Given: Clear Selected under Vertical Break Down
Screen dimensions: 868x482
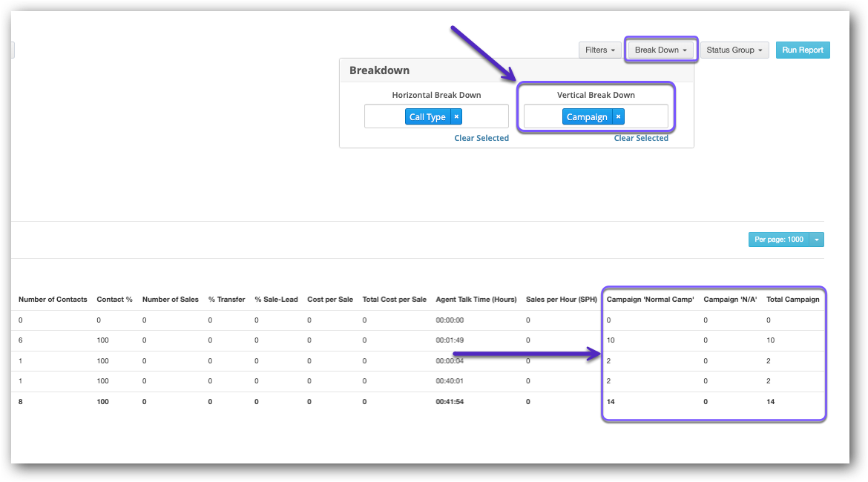Looking at the screenshot, I should click(x=641, y=139).
